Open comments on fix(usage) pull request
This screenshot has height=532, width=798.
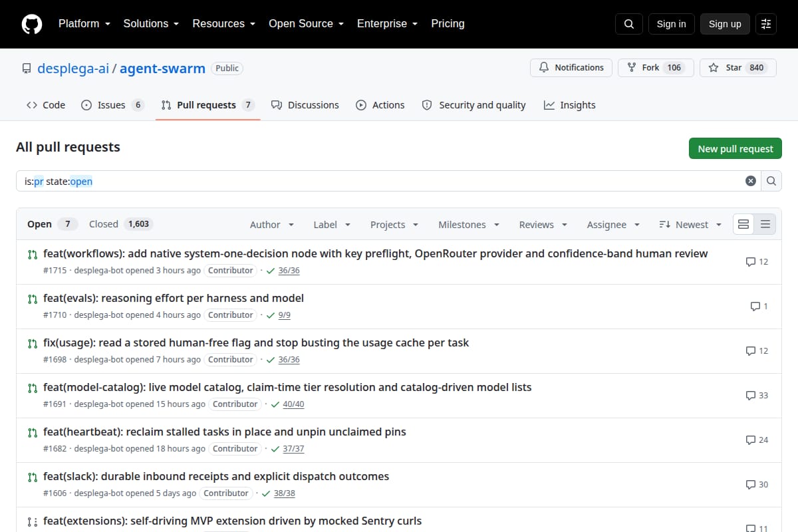coord(757,351)
